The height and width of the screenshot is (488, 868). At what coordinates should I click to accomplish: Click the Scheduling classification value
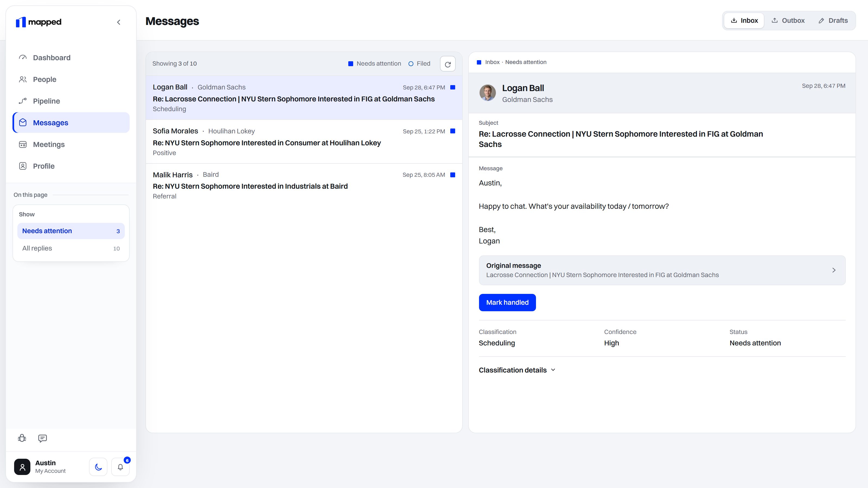click(497, 343)
